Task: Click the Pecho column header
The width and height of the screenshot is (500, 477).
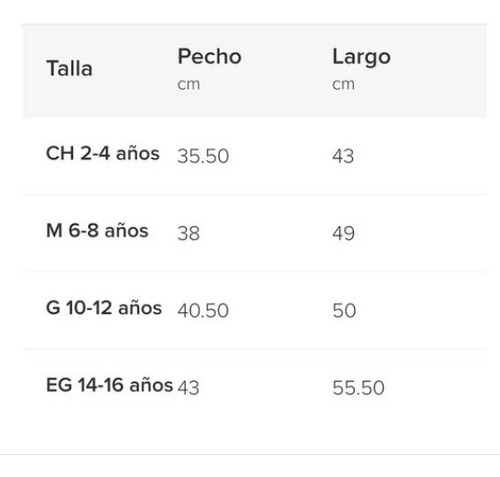Action: [209, 56]
